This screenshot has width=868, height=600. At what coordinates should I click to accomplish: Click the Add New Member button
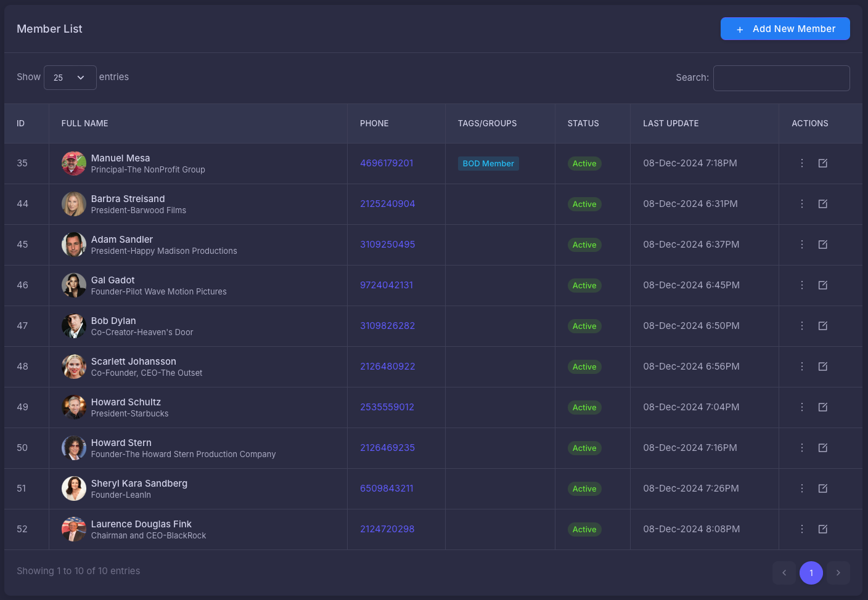(x=785, y=29)
